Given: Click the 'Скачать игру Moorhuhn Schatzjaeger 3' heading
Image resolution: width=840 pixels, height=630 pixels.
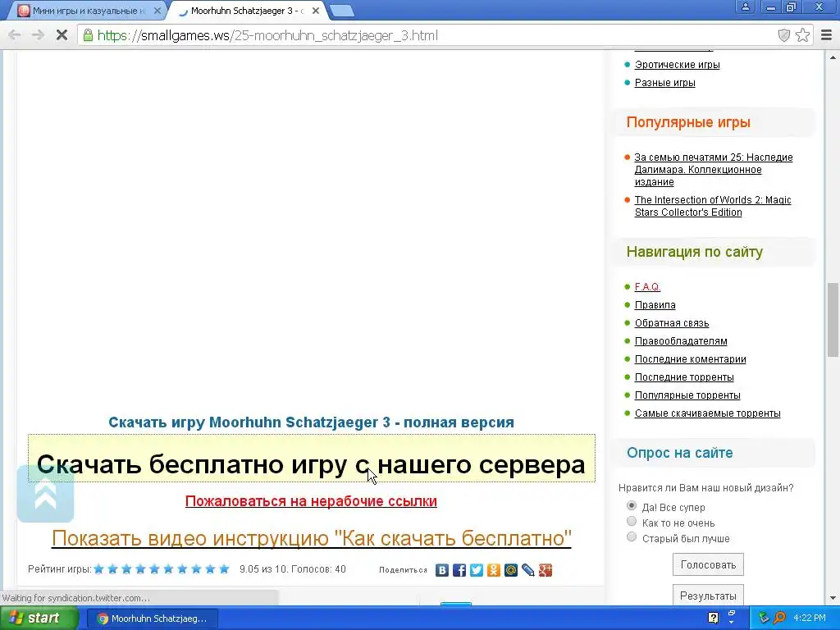Looking at the screenshot, I should coord(311,422).
